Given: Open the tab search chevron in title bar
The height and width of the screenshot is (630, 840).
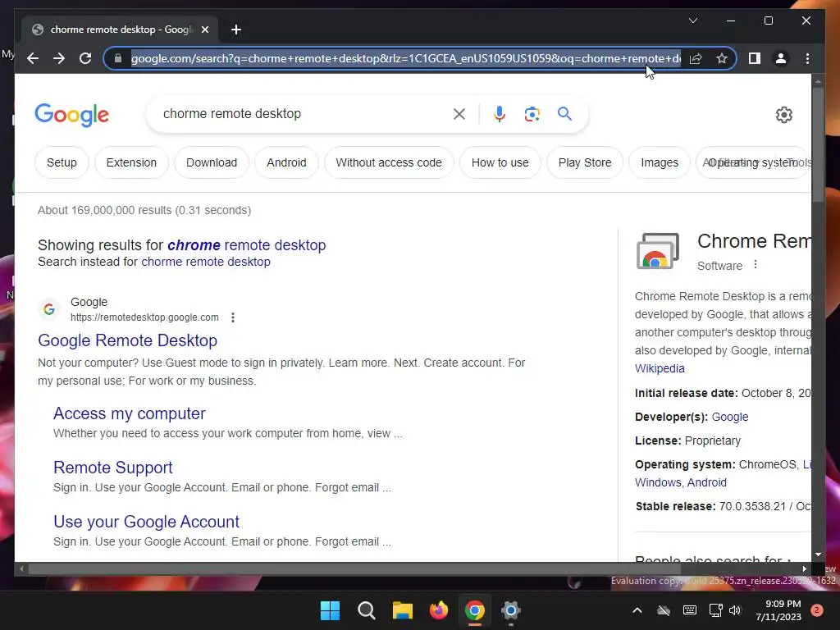Looking at the screenshot, I should pos(692,21).
